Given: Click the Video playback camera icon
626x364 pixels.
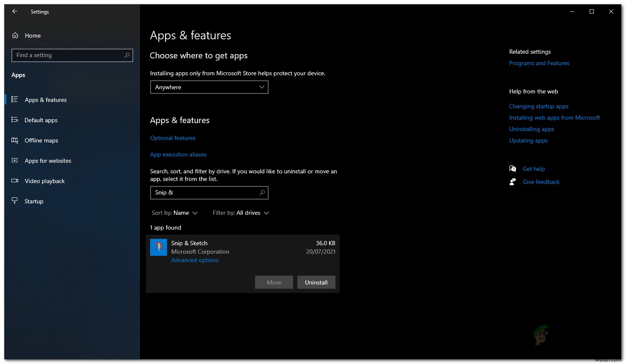Looking at the screenshot, I should 14,181.
